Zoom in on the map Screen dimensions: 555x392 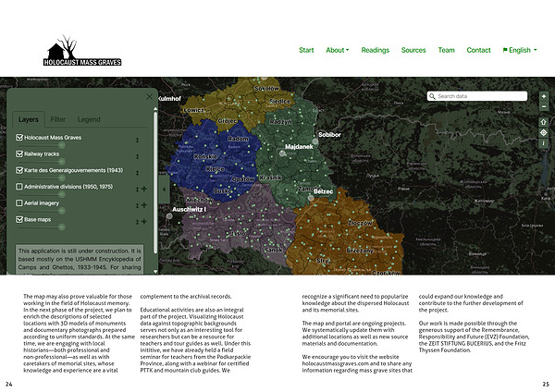[x=544, y=96]
